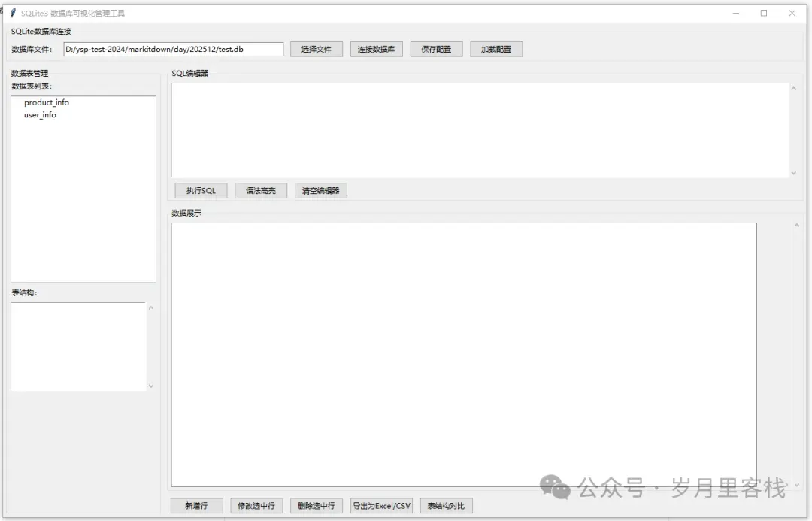The image size is (812, 521).
Task: Click SQL editor scrollbar up arrow
Action: 794,89
